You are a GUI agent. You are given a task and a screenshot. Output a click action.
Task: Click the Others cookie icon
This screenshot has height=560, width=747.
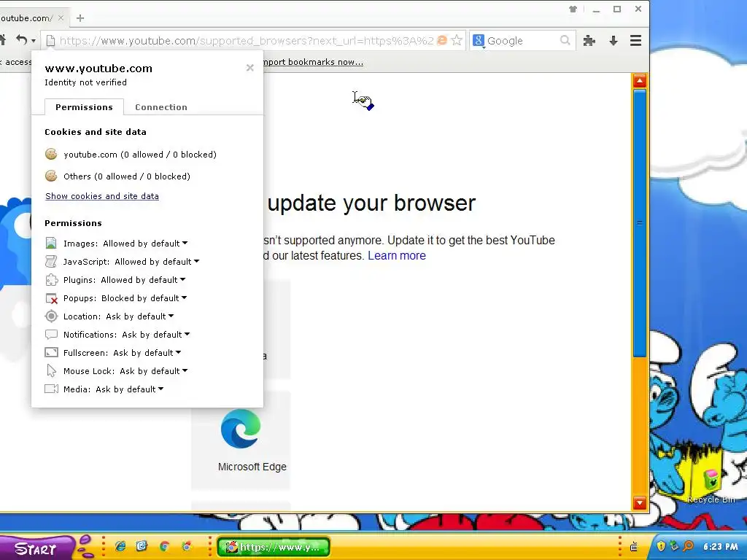pos(51,176)
